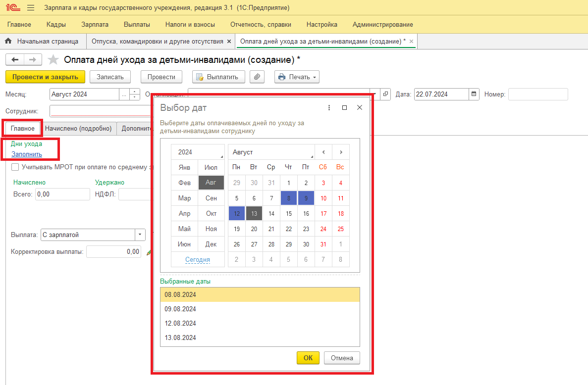
Task: Open Отчетность, справки menu section
Action: (x=261, y=24)
